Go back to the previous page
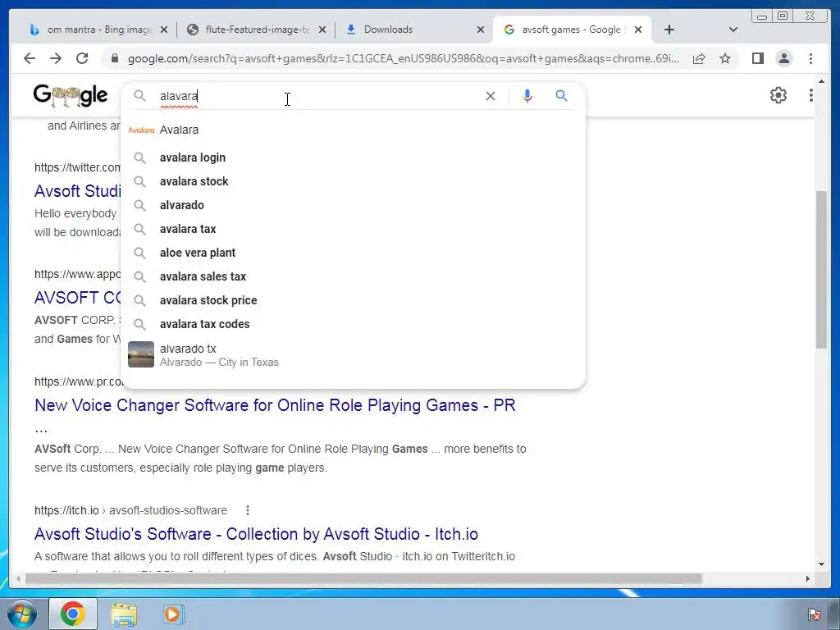 pyautogui.click(x=30, y=58)
